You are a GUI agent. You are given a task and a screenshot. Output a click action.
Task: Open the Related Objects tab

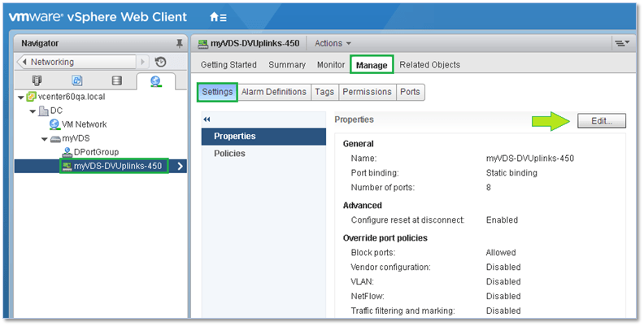pos(429,65)
